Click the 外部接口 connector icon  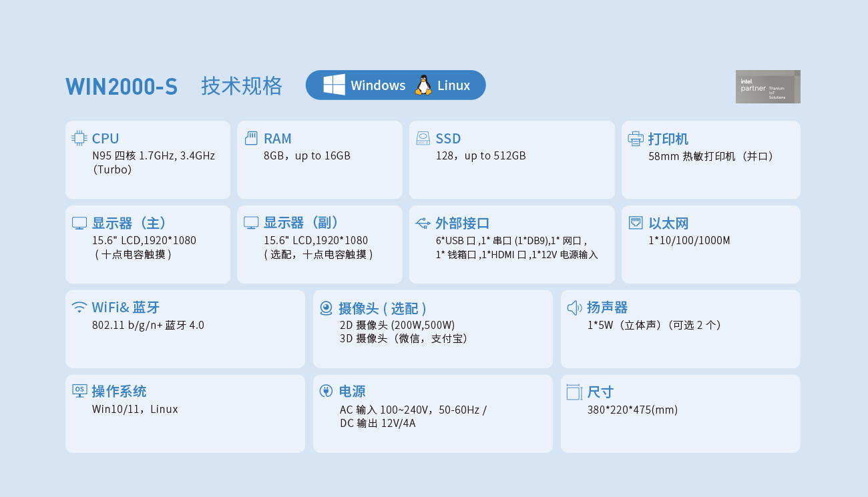[x=423, y=222]
